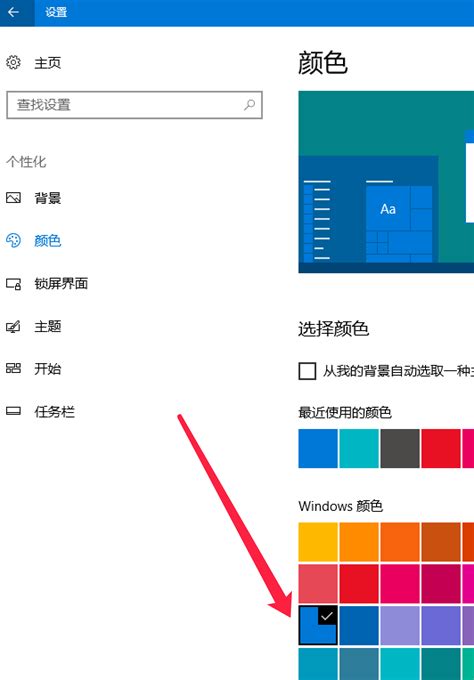This screenshot has height=680, width=474.
Task: Select the hot pink Windows color, third in second row
Action: [400, 583]
